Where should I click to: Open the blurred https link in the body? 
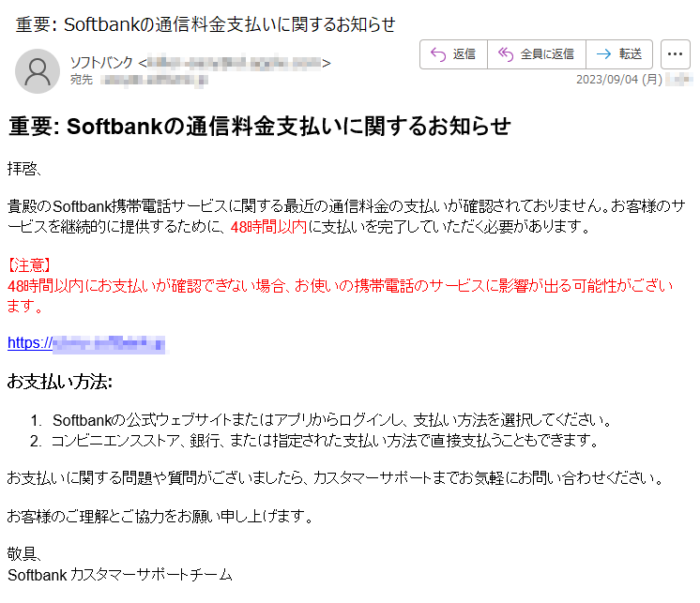pos(86,343)
